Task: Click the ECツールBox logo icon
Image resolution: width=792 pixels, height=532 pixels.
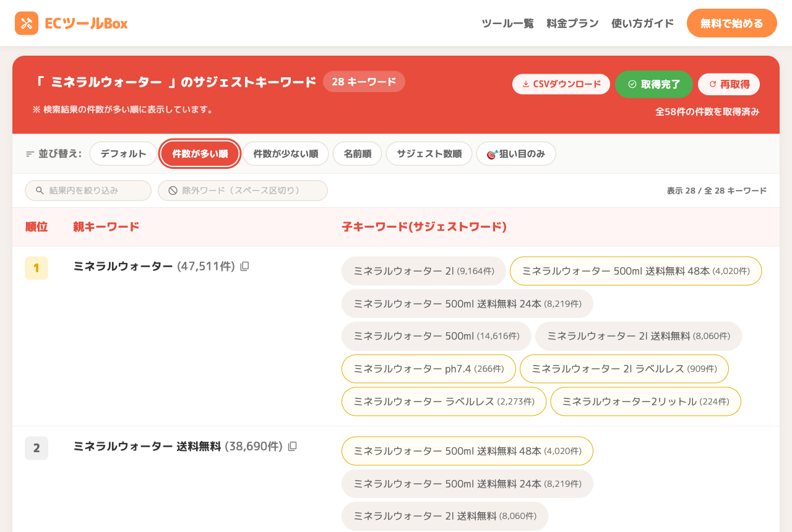Action: point(27,24)
